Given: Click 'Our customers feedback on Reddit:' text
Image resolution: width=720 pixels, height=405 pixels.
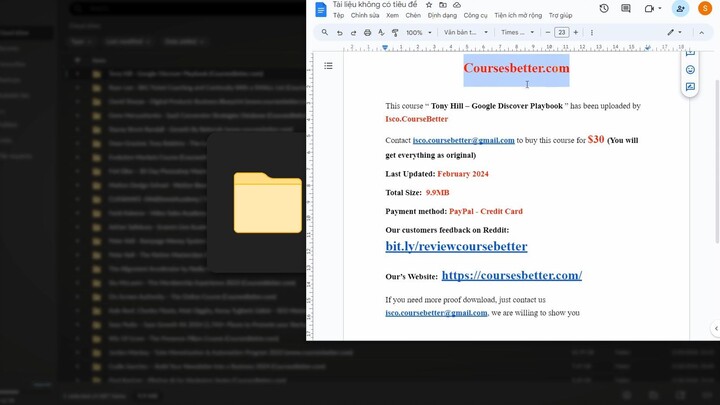Looking at the screenshot, I should pos(447,230).
